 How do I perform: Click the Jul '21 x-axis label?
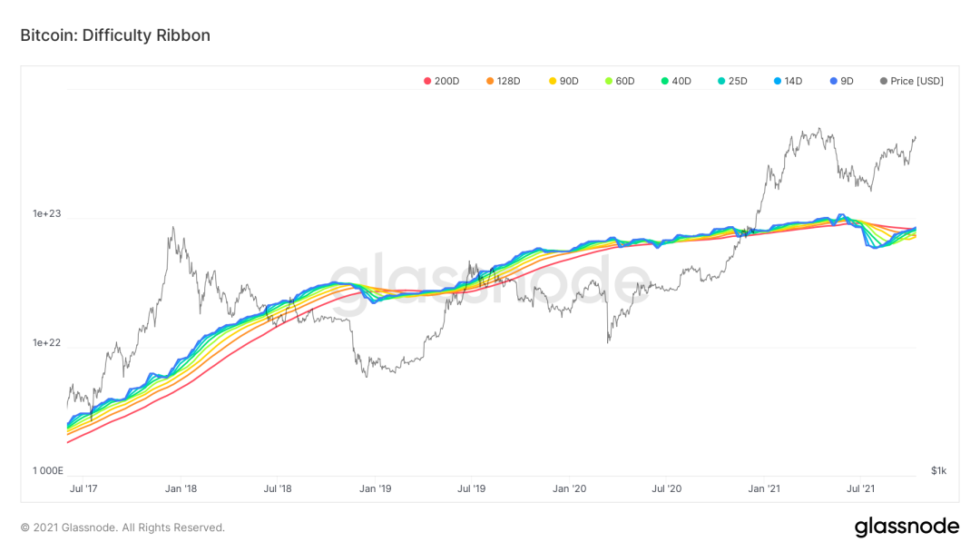tap(860, 488)
